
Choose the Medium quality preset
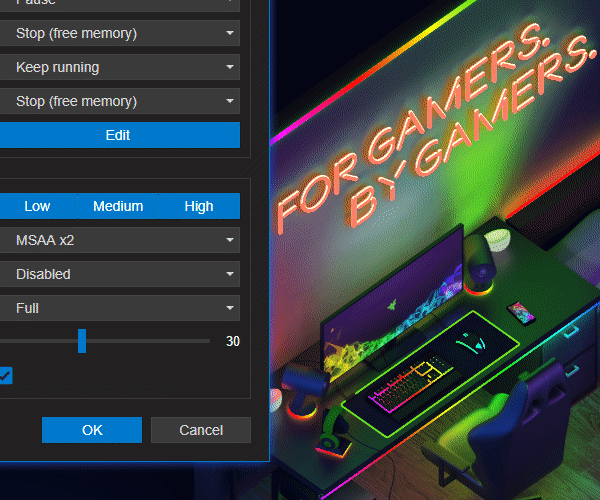tap(118, 206)
